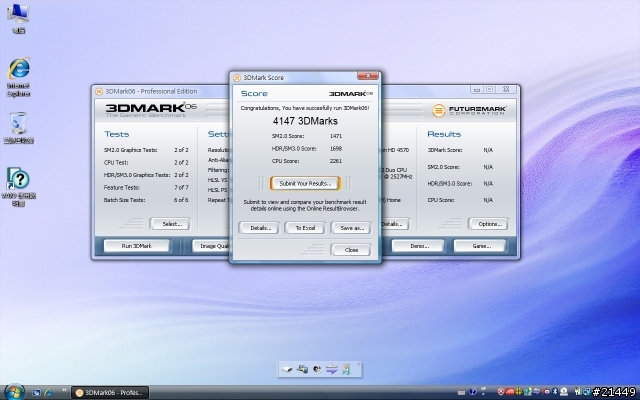Close 3DMark Score dialog with red X
Viewport: 640px width, 400px height.
click(x=368, y=76)
